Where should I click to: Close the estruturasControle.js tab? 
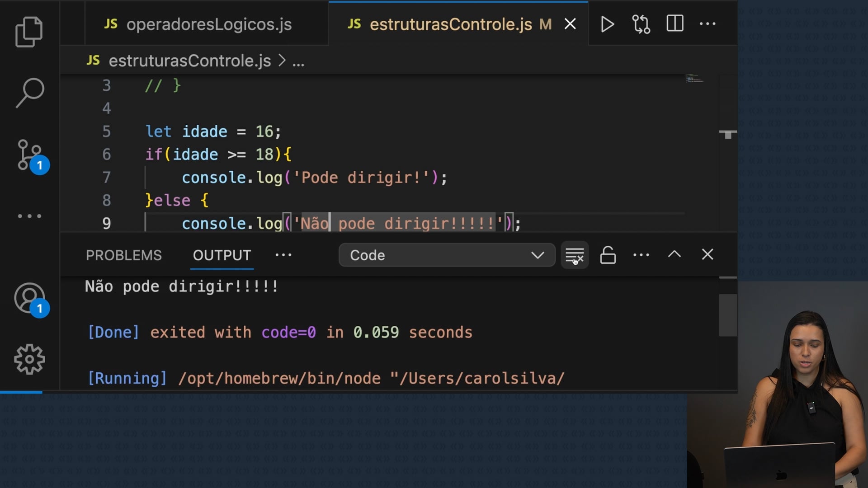pyautogui.click(x=570, y=24)
